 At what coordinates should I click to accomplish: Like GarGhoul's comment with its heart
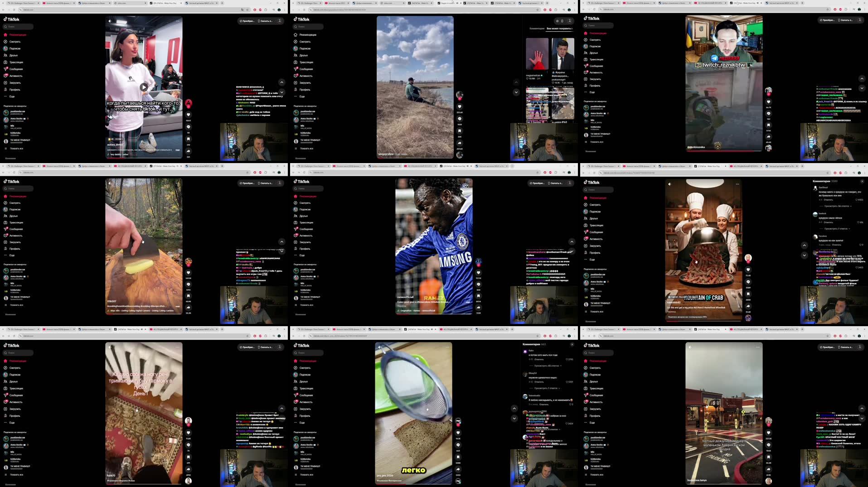pos(857,200)
